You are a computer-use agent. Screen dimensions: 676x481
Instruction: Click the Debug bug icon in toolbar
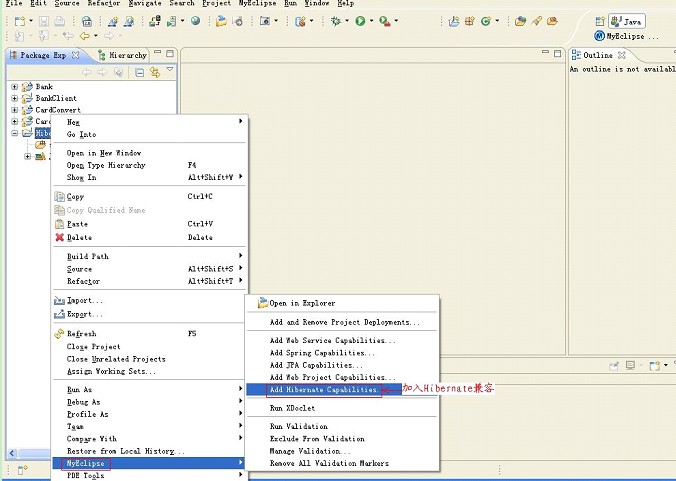pos(336,20)
